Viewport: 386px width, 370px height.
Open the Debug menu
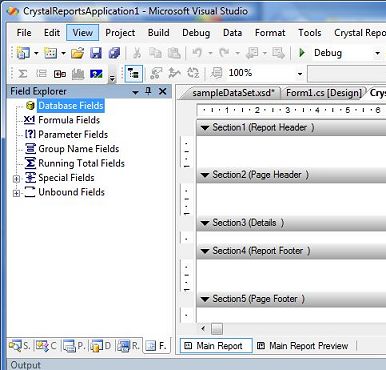coord(196,33)
